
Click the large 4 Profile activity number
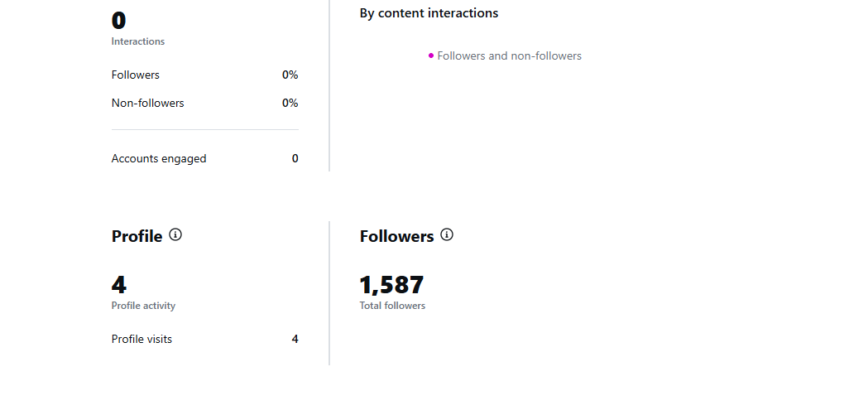point(119,285)
